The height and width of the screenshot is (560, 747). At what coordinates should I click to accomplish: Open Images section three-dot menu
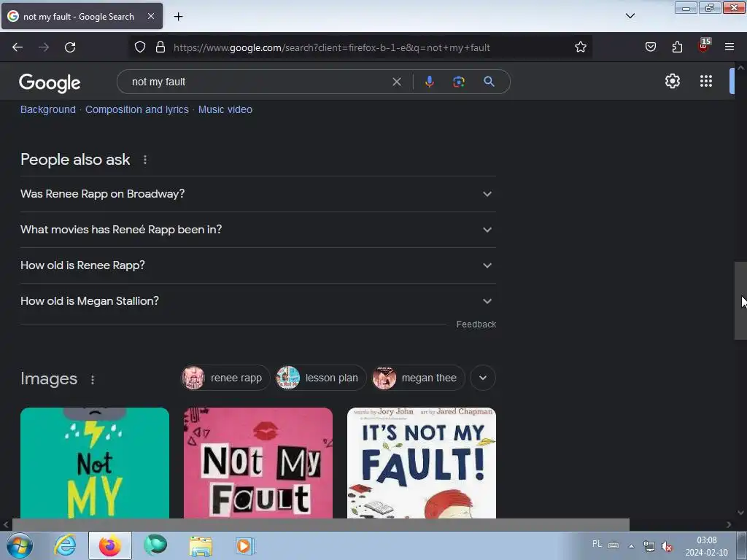tap(93, 379)
